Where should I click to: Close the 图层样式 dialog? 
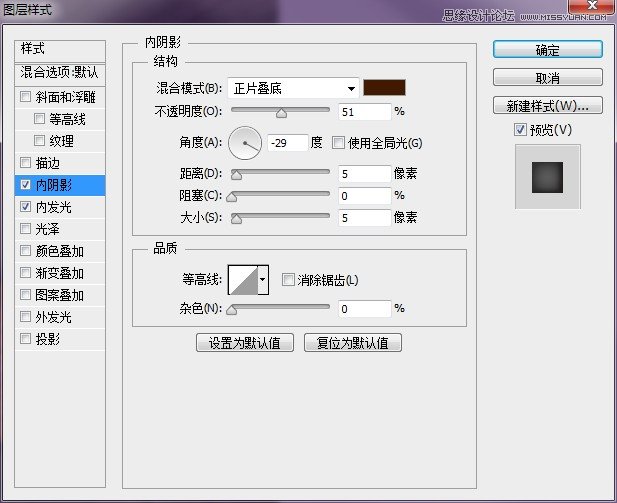[591, 6]
